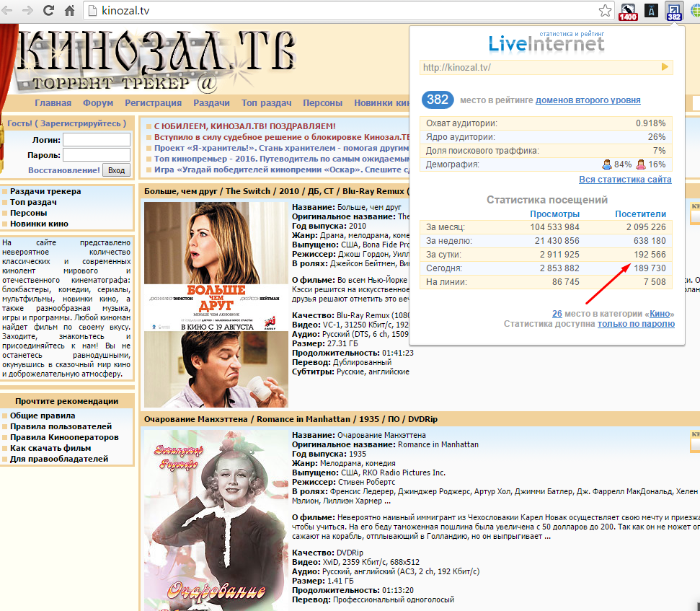Open Топ кинопремьер - 2016 news link
The image size is (700, 611).
[x=282, y=159]
